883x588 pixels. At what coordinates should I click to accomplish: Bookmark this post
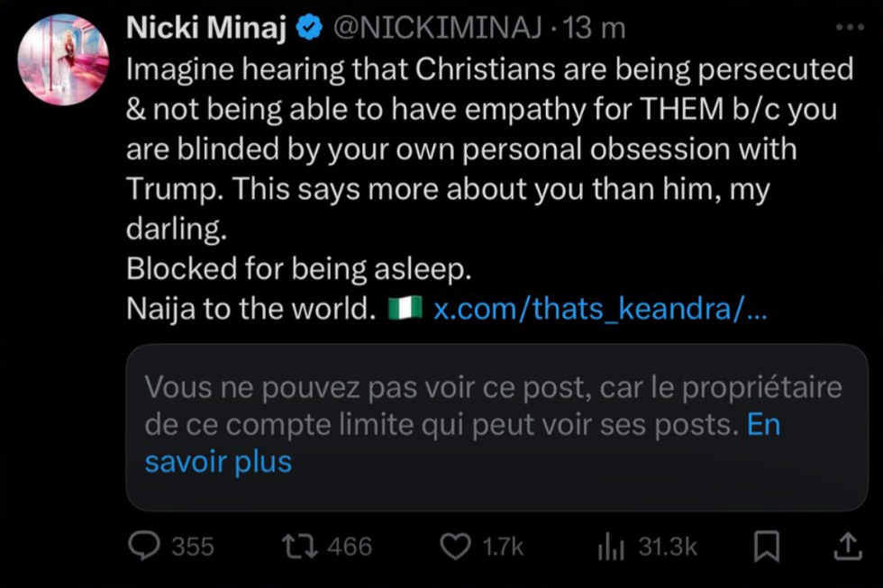[766, 545]
